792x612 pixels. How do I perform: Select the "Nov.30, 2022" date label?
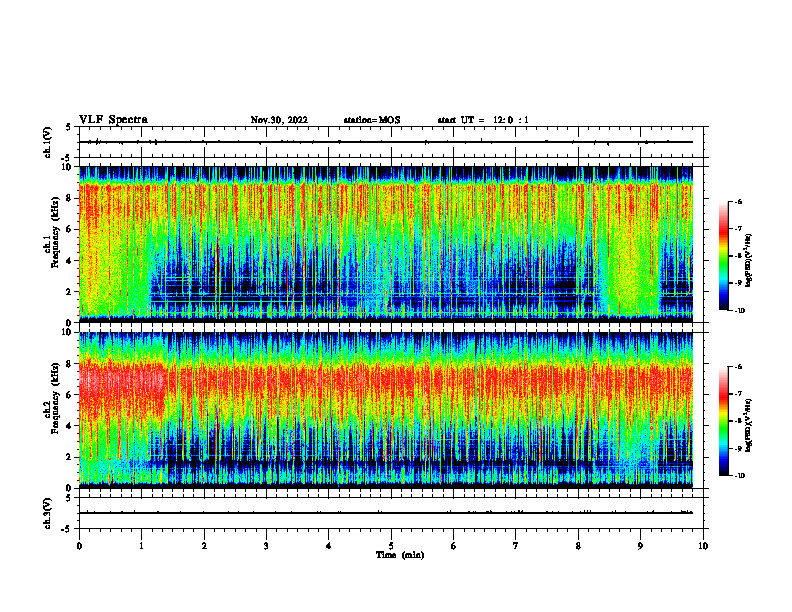click(279, 120)
